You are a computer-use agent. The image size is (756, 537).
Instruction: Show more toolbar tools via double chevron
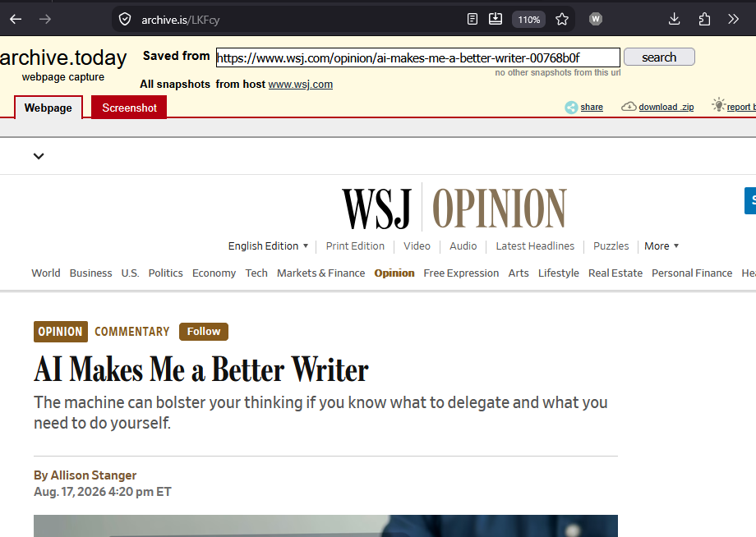coord(733,19)
